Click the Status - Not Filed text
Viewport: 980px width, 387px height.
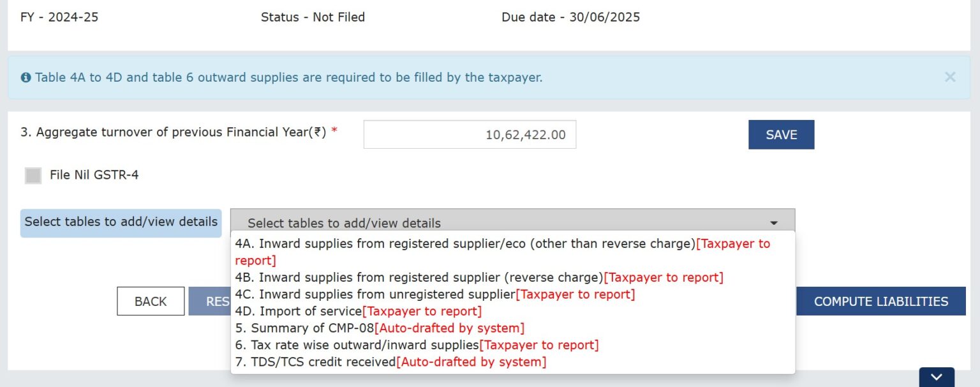coord(313,17)
